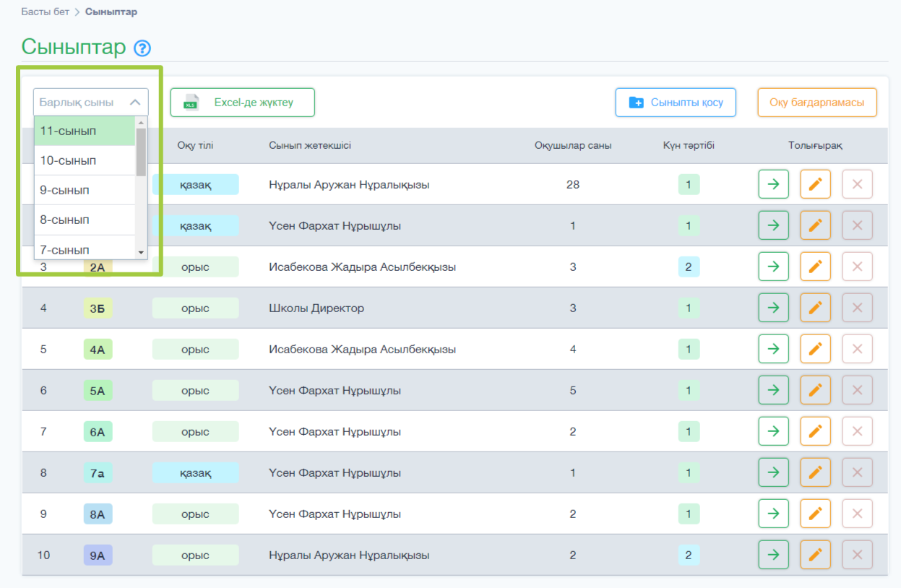Click pencil edit icon for class 7а
The width and height of the screenshot is (901, 588).
(815, 472)
